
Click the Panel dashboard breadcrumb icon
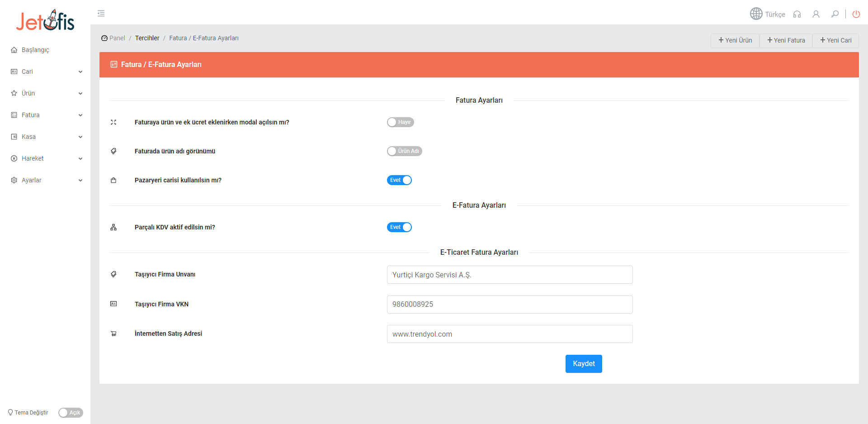104,38
